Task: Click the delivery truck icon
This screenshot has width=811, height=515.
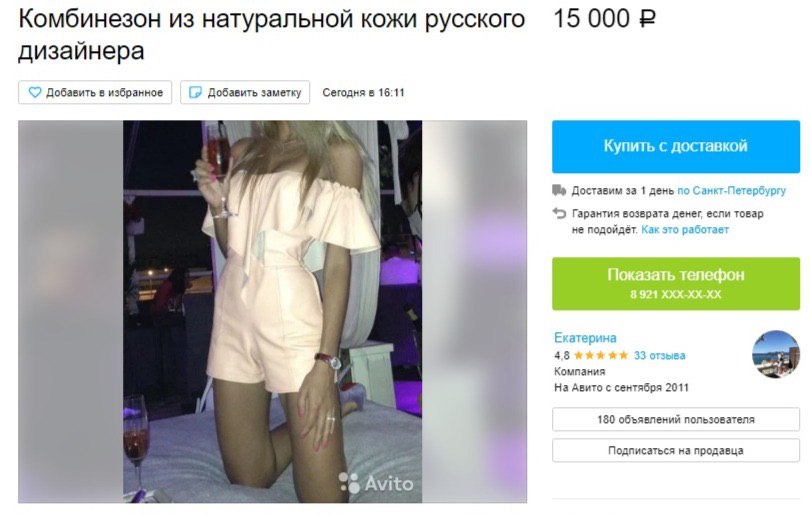Action: click(x=559, y=190)
